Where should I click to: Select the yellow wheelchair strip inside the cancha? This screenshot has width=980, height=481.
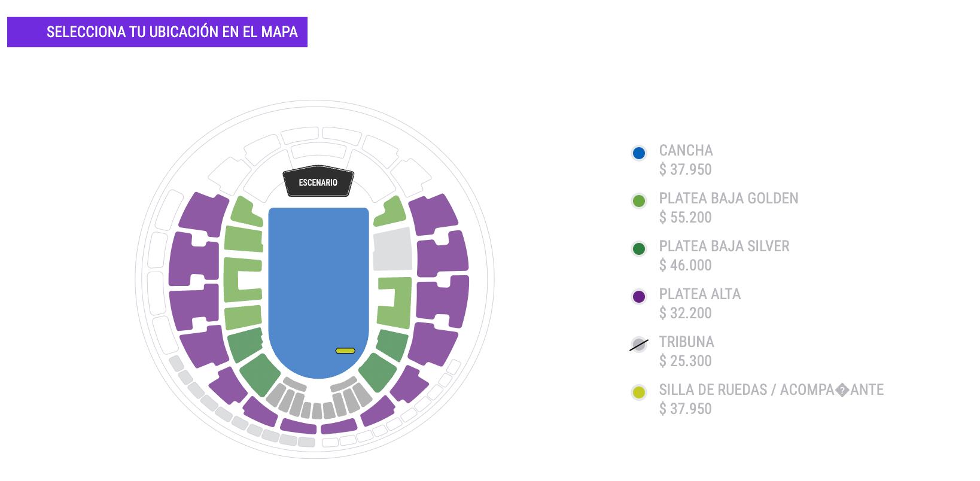point(346,350)
